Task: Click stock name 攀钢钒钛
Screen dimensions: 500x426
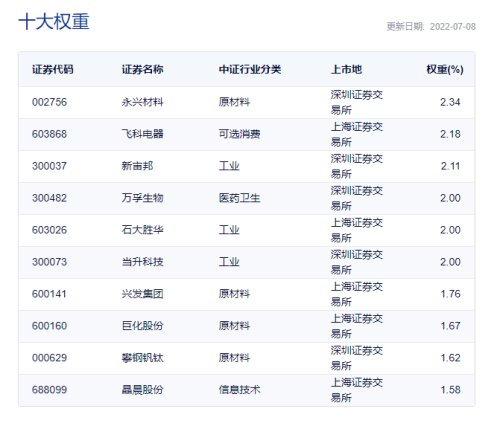Action: 142,358
